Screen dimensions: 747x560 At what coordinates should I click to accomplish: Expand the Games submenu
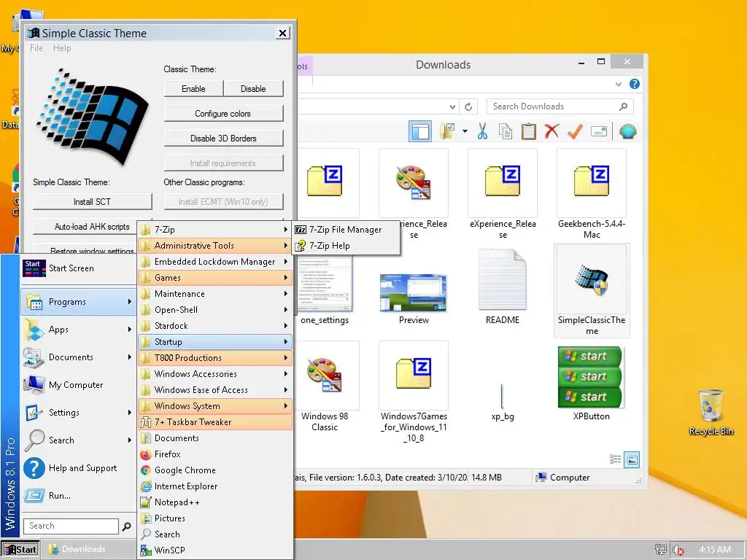point(215,278)
